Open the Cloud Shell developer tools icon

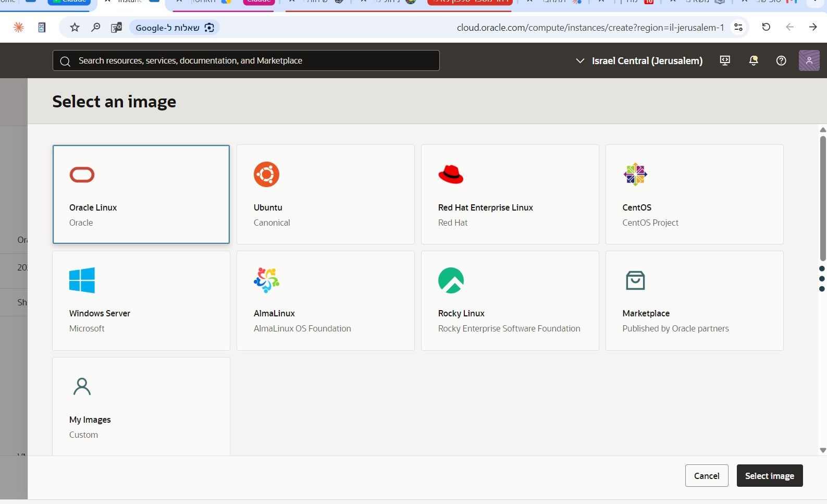pos(725,60)
